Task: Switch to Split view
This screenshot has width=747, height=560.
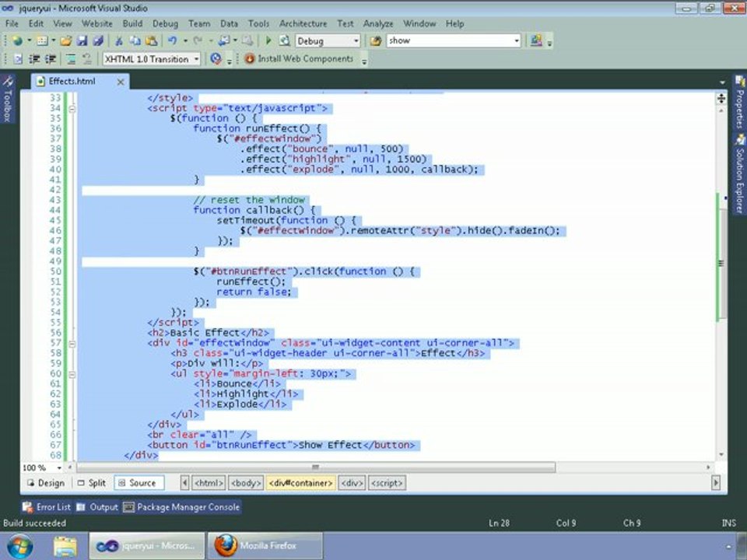Action: pos(92,483)
